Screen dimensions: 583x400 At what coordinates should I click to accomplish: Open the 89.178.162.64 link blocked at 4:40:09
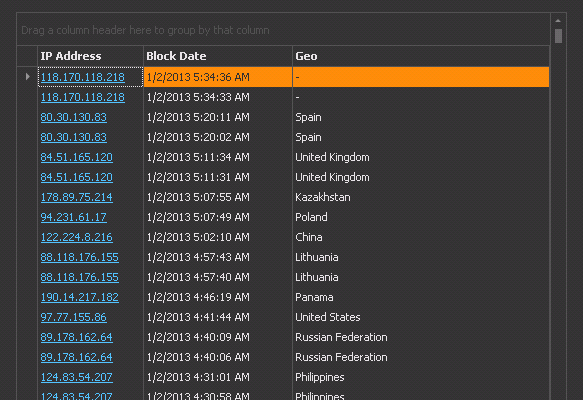77,338
